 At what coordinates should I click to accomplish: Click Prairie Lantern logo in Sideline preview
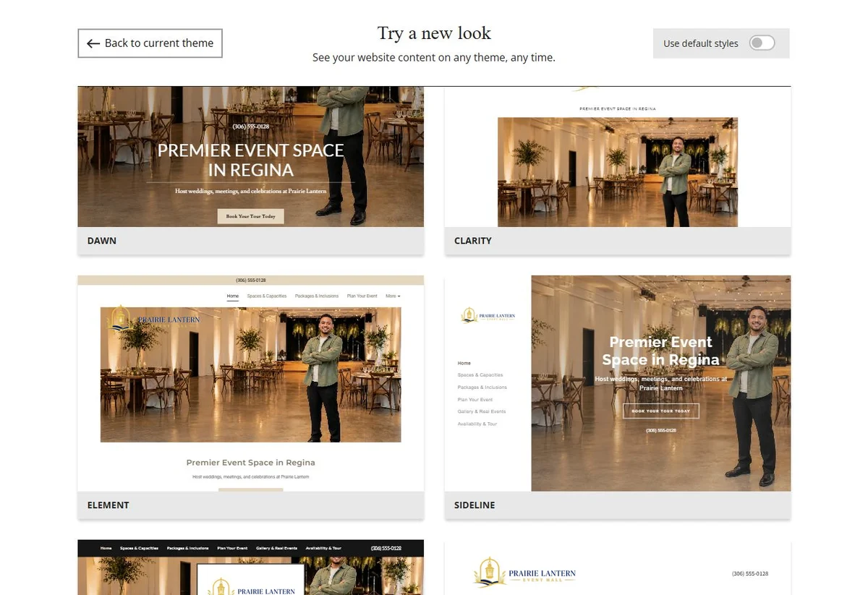pos(488,315)
